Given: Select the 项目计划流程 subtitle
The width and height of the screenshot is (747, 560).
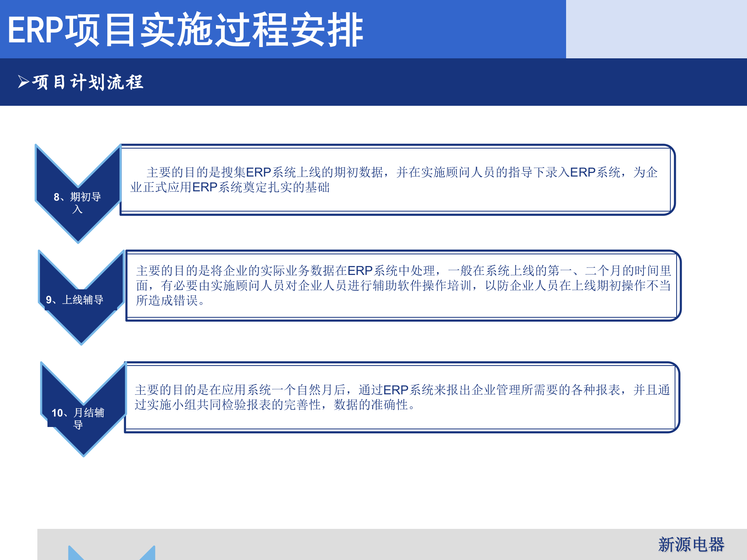Looking at the screenshot, I should coord(88,80).
